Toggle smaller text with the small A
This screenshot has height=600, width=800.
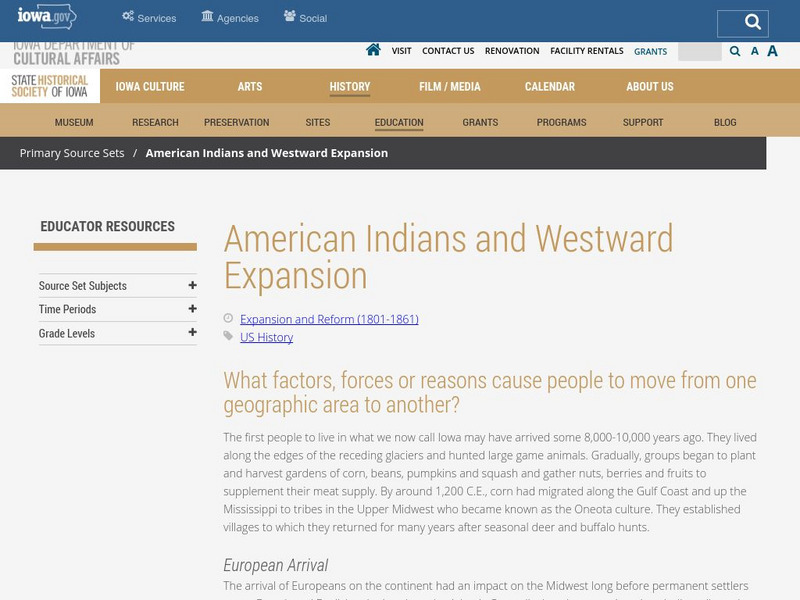[755, 50]
